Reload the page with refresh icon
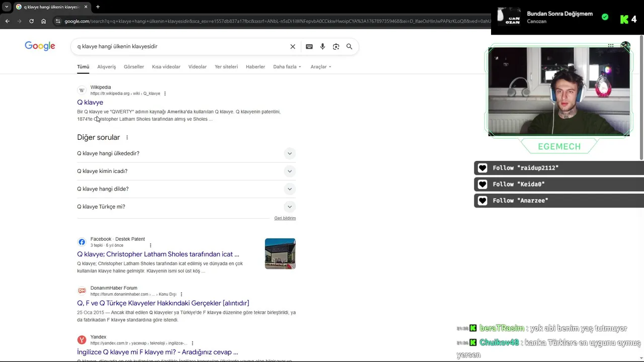Image resolution: width=644 pixels, height=362 pixels. [31, 21]
